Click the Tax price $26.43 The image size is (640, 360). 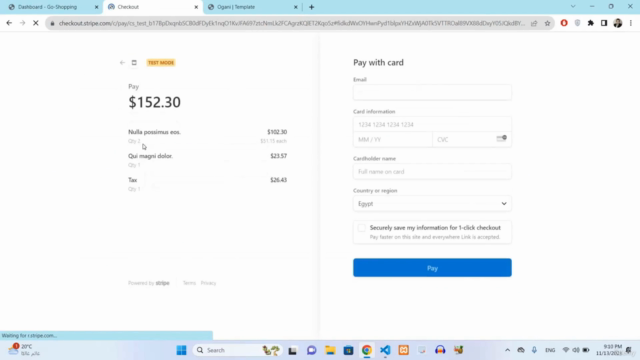point(278,180)
